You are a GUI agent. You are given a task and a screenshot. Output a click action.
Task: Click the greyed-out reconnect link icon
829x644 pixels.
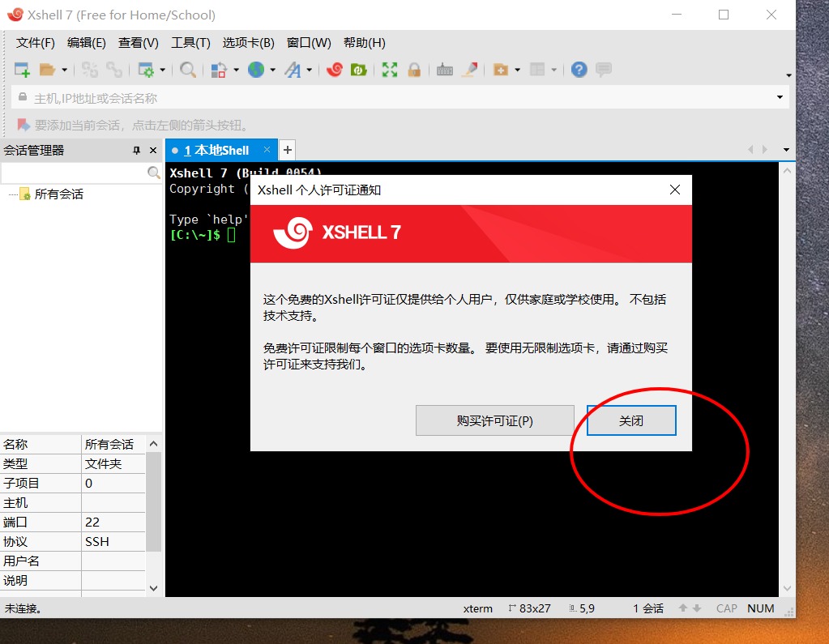(113, 70)
